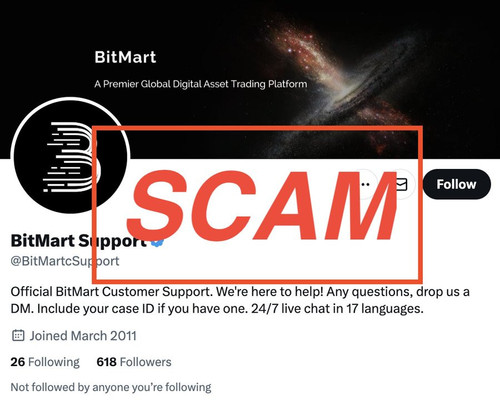Click the BitMart B-logo profile avatar
Screen dimensions: 500x400
coord(70,157)
